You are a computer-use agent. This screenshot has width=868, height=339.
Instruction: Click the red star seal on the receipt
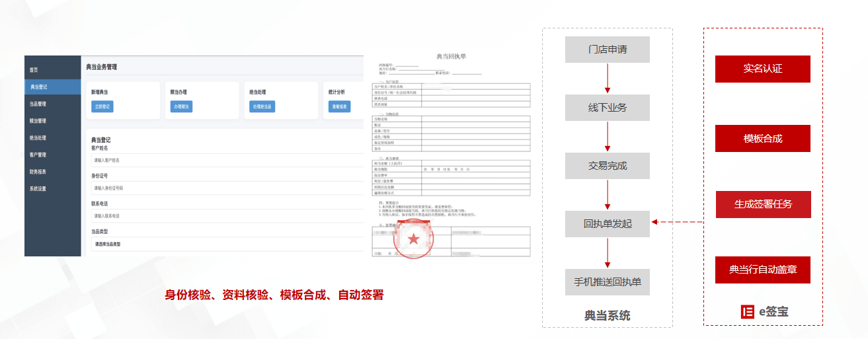414,239
